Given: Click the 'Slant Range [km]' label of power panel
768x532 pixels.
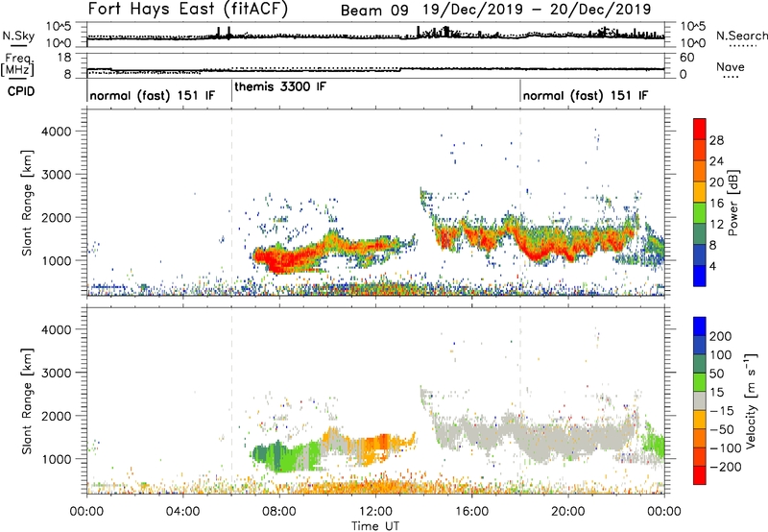Looking at the screenshot, I should pos(27,203).
